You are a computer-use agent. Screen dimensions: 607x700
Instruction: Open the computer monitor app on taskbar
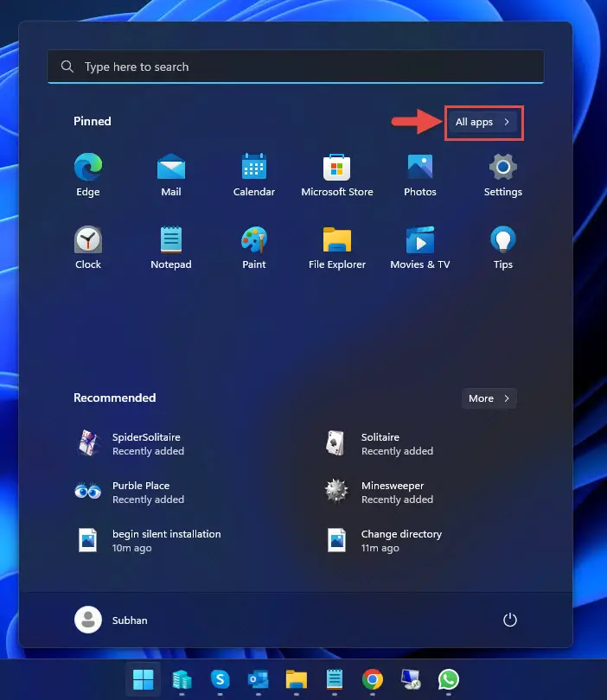(x=411, y=679)
